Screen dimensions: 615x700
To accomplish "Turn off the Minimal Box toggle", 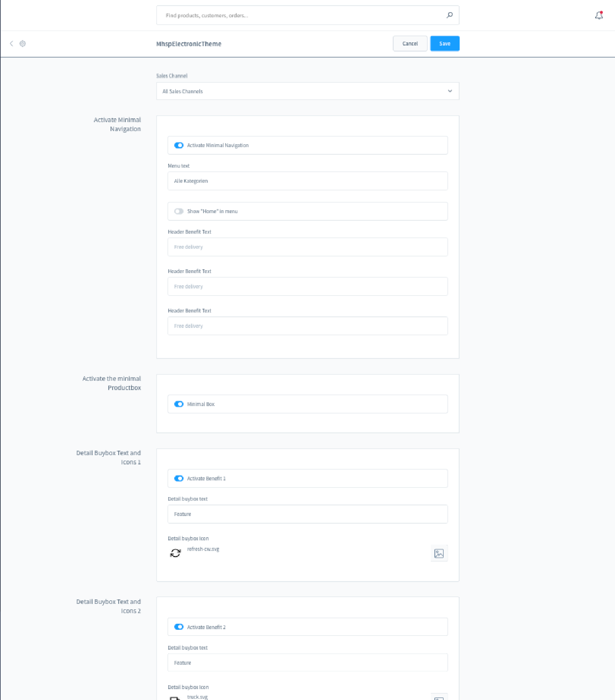I will (x=179, y=404).
